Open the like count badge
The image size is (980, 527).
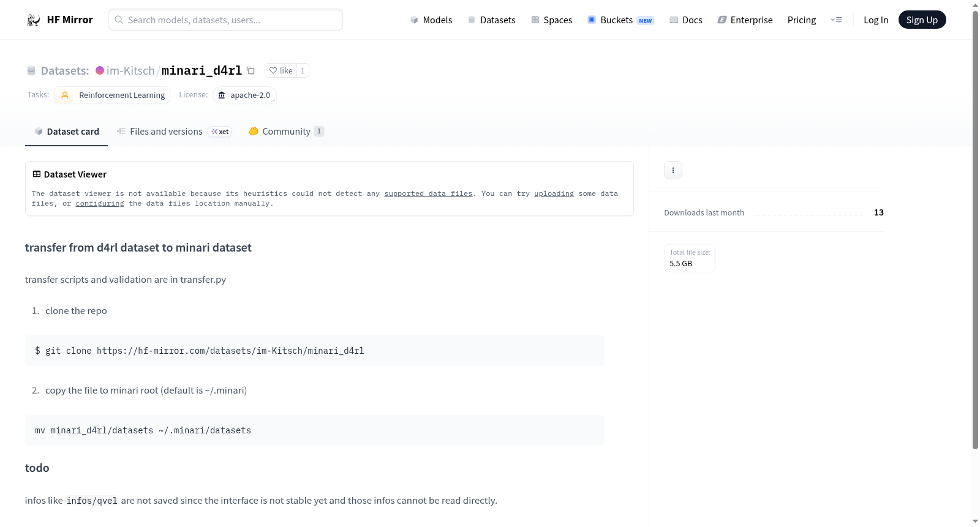303,70
